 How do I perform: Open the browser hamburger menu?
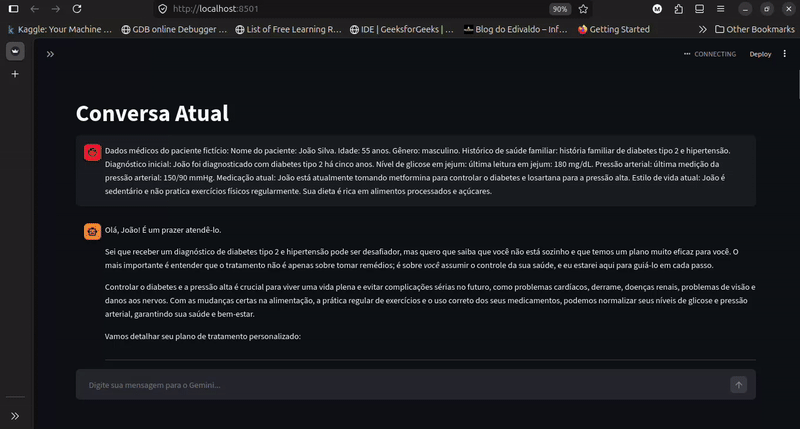pos(720,9)
